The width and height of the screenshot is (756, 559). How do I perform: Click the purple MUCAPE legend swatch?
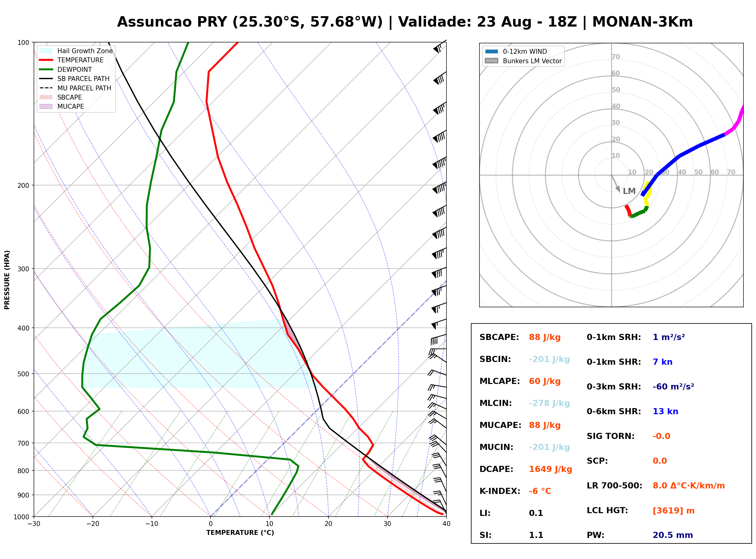click(46, 106)
